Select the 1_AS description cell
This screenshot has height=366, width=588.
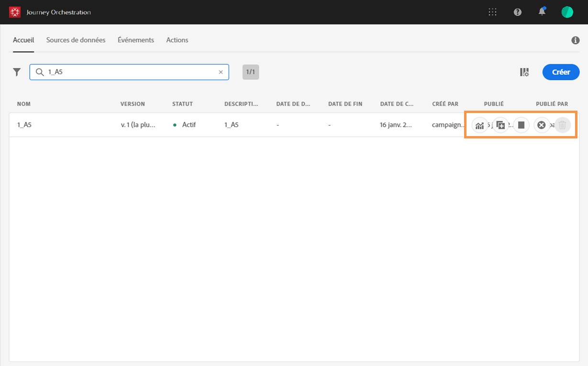(x=232, y=125)
